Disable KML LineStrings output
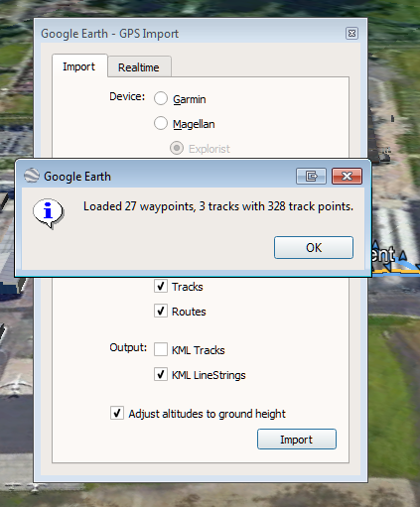420x507 pixels. (x=161, y=374)
